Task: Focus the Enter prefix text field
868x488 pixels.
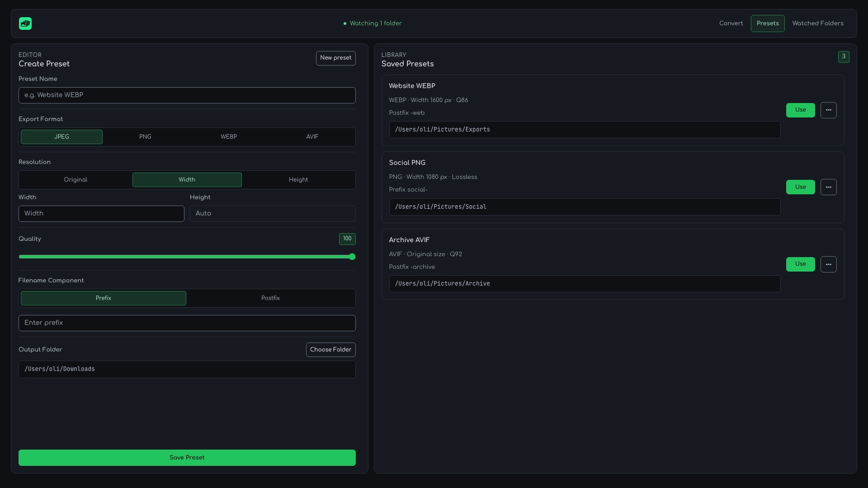Action: (187, 323)
